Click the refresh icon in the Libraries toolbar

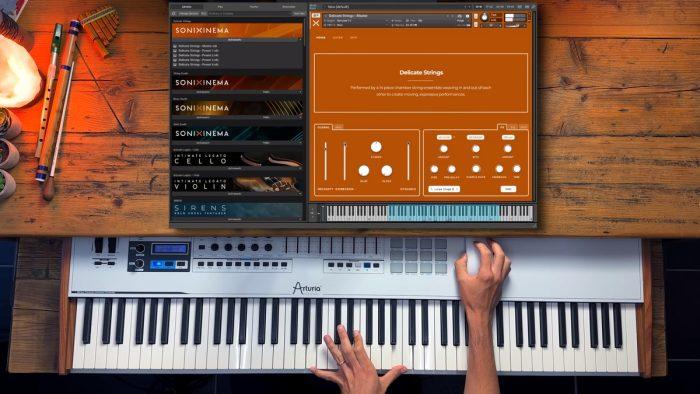click(174, 13)
